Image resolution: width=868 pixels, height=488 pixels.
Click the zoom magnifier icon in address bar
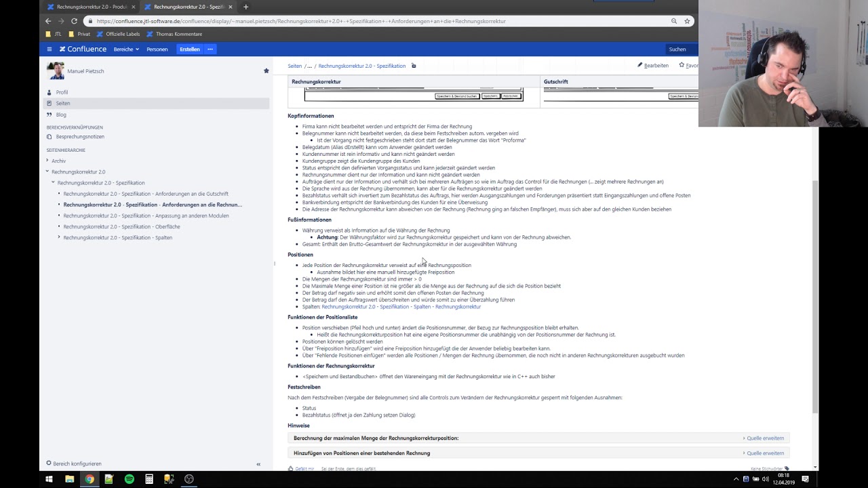(674, 21)
